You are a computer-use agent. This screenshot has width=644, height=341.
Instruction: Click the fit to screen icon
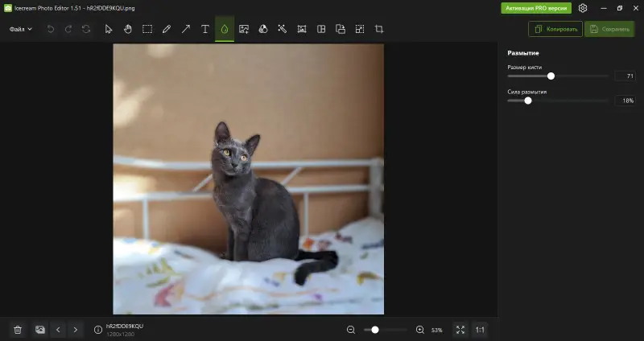click(x=460, y=330)
